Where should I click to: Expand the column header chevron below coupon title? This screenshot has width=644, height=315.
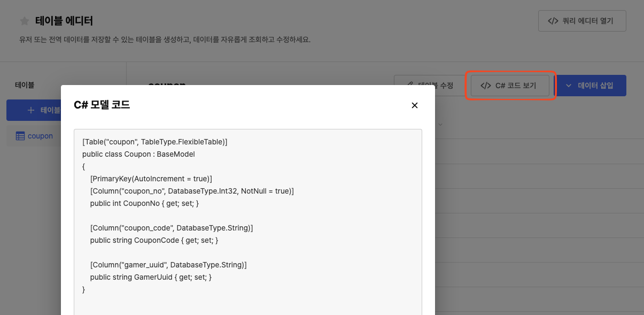[x=441, y=125]
